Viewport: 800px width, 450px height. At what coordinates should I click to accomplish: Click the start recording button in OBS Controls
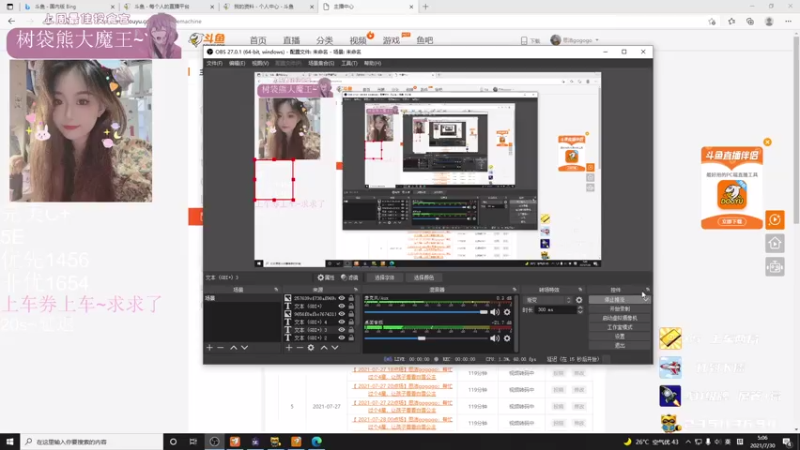[x=619, y=309]
